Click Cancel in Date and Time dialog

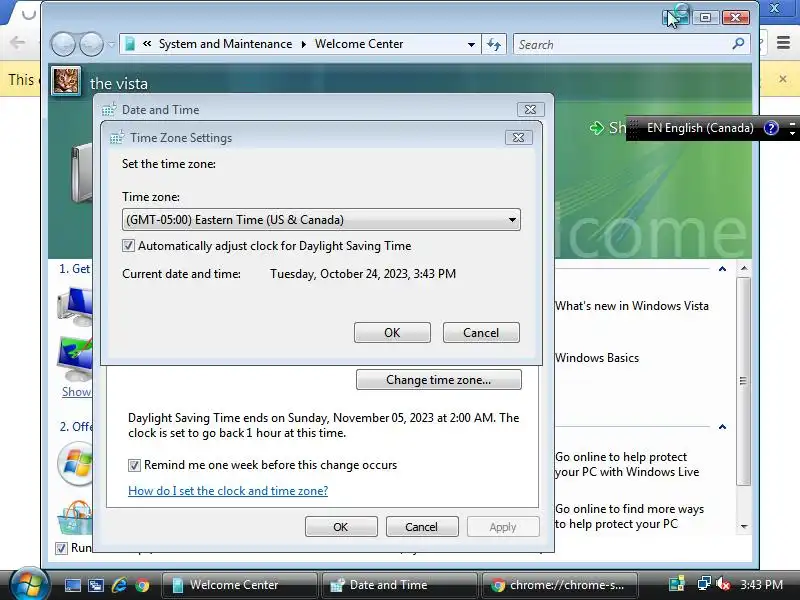pyautogui.click(x=421, y=527)
